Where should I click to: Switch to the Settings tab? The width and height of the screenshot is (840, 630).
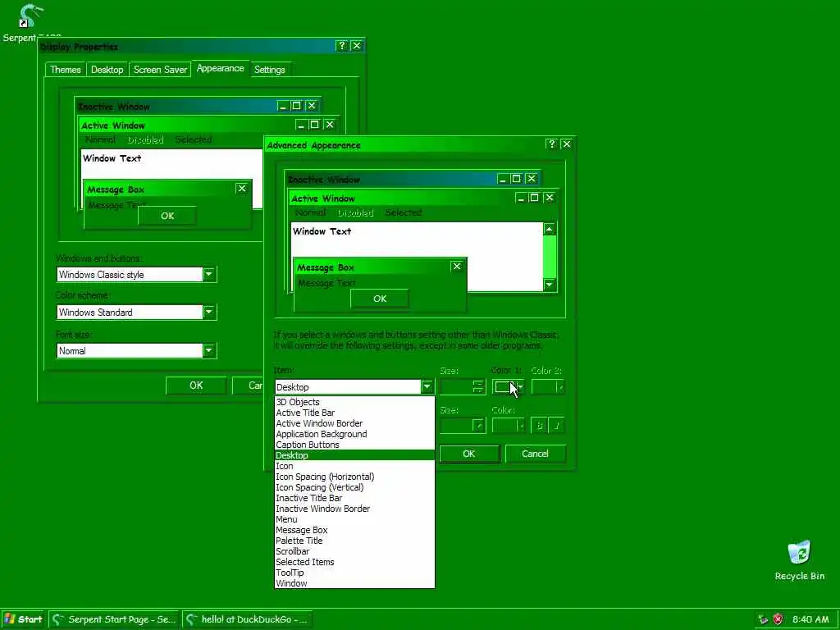(269, 70)
